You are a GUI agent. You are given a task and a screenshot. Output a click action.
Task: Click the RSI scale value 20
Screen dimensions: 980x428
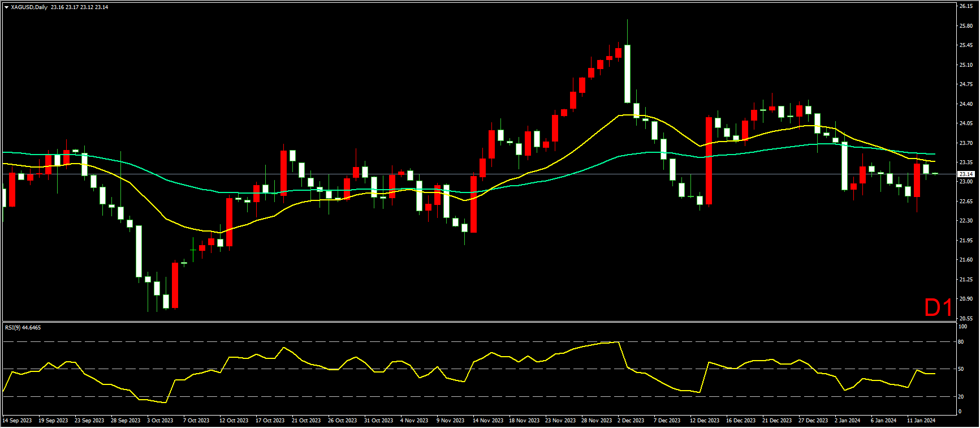[962, 396]
